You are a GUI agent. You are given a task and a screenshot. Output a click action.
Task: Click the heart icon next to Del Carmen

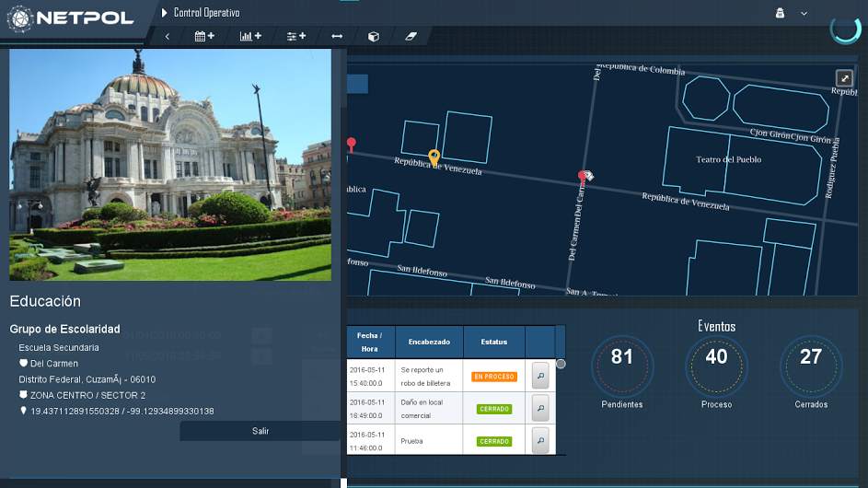click(x=23, y=364)
